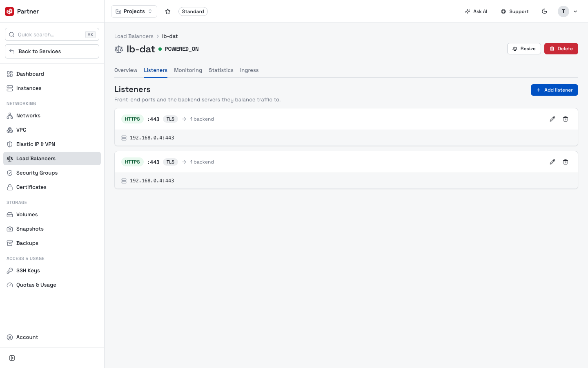588x368 pixels.
Task: Click first listener backend 192.168.0.4:443
Action: [152, 138]
